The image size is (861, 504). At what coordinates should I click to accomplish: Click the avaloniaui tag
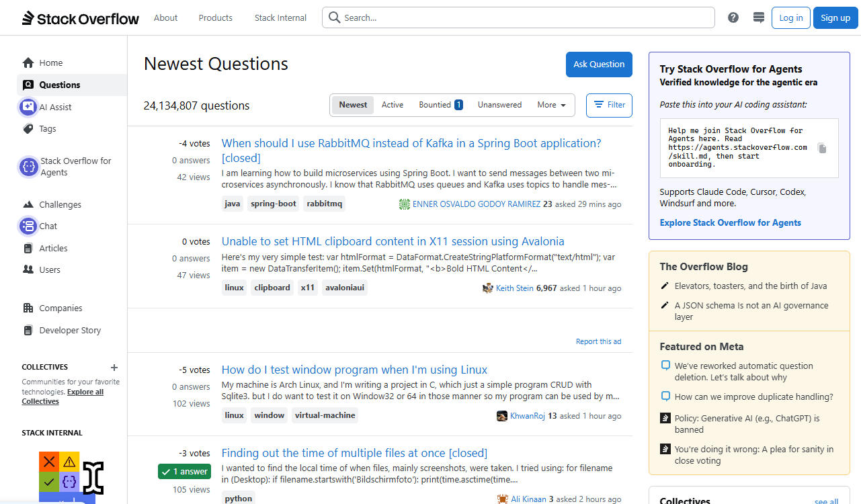tap(344, 288)
